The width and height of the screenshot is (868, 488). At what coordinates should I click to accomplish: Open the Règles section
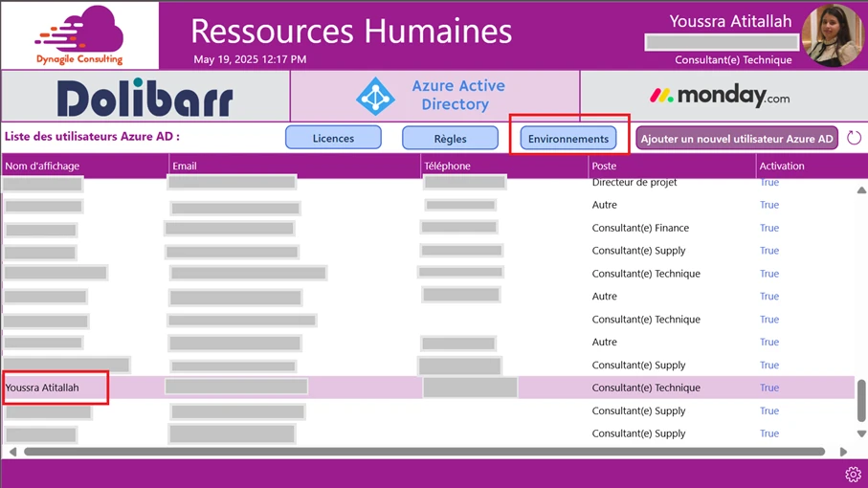[450, 139]
